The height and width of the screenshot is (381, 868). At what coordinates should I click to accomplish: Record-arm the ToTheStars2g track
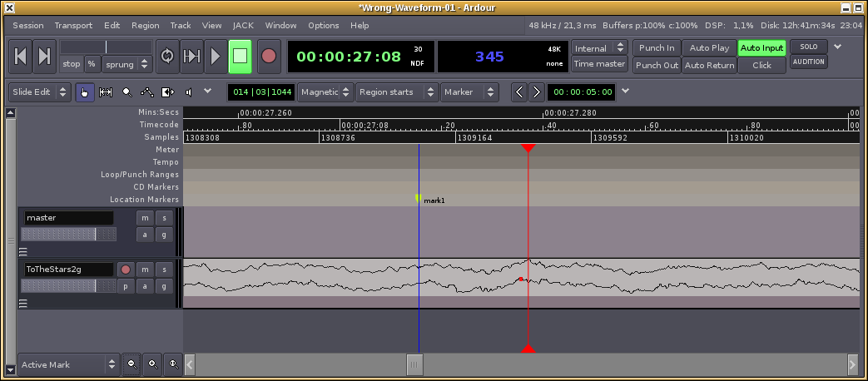coord(126,270)
